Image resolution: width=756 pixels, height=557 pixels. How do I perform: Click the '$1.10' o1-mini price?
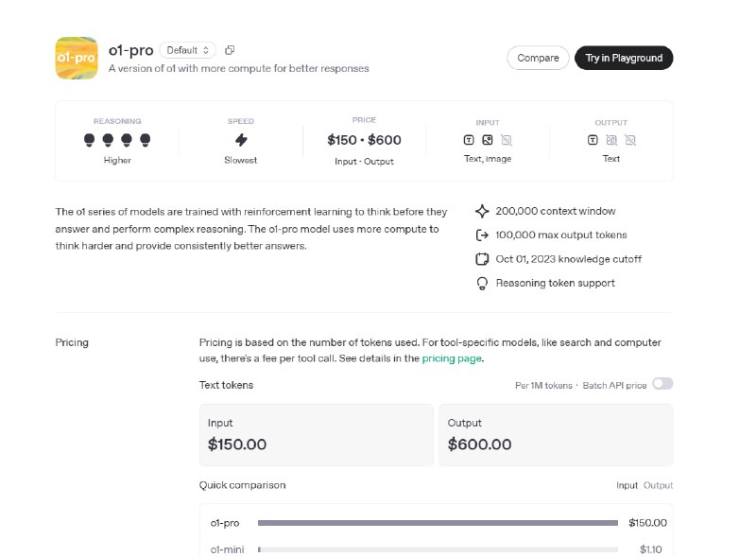click(x=650, y=549)
